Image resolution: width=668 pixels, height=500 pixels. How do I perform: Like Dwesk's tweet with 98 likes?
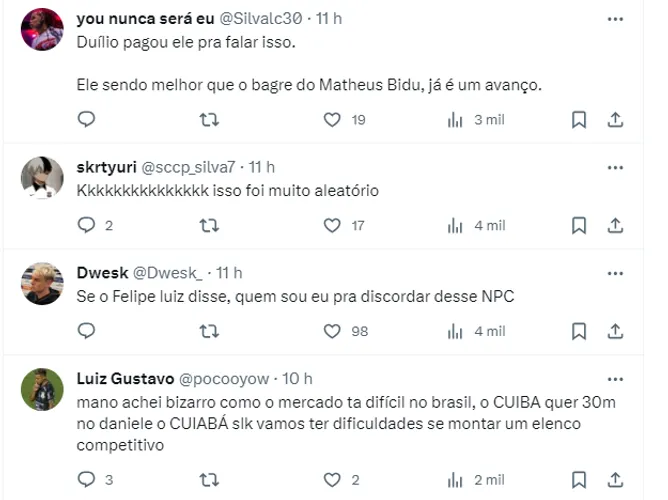(x=332, y=331)
